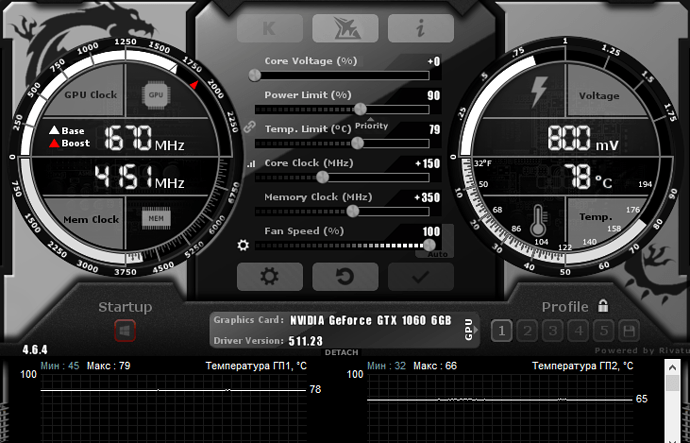Click the Memory Clock +350 value field
This screenshot has height=443, width=690.
427,198
